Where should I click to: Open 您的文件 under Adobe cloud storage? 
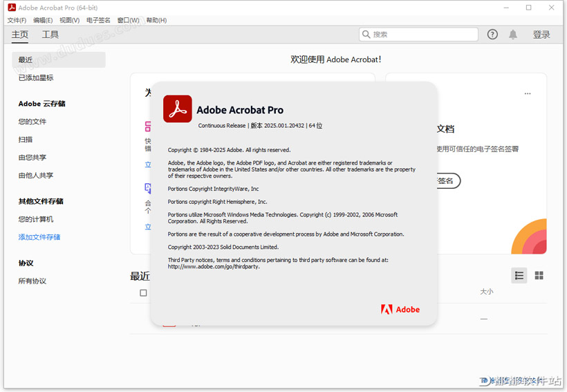coord(32,122)
